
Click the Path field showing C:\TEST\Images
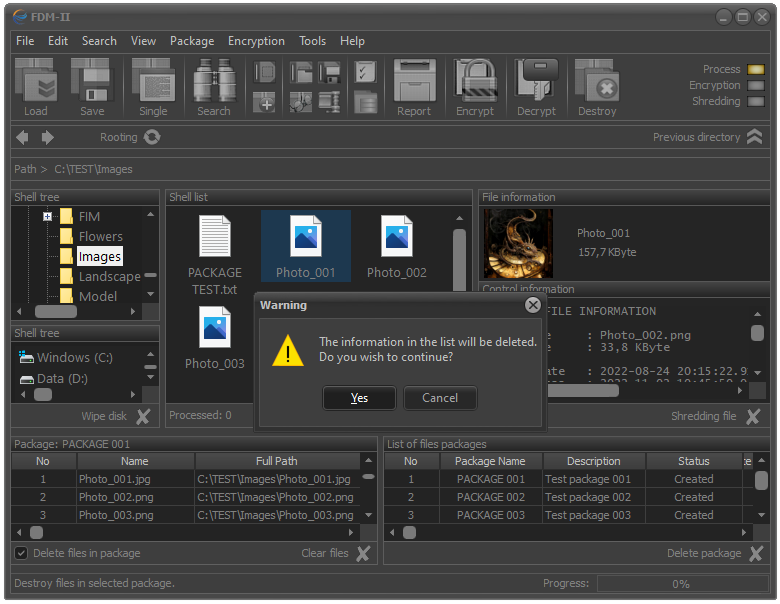(390, 169)
